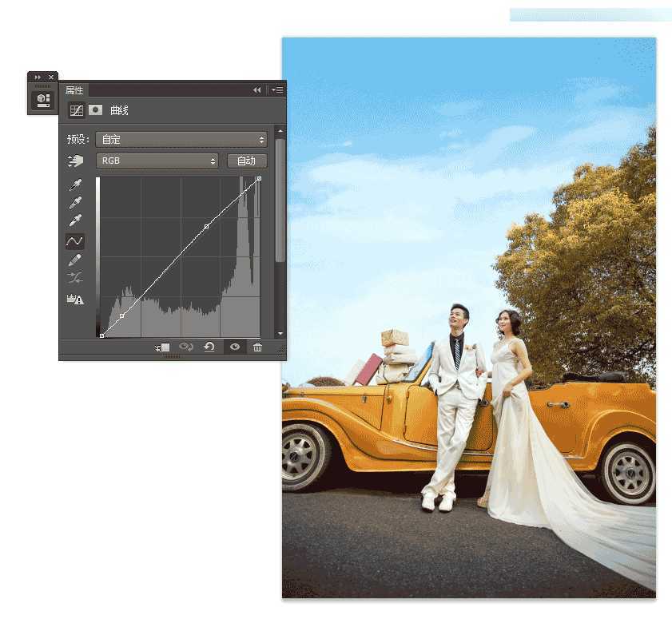Select the pencil tool to draw curve freehand
The width and height of the screenshot is (672, 619).
coord(74,260)
